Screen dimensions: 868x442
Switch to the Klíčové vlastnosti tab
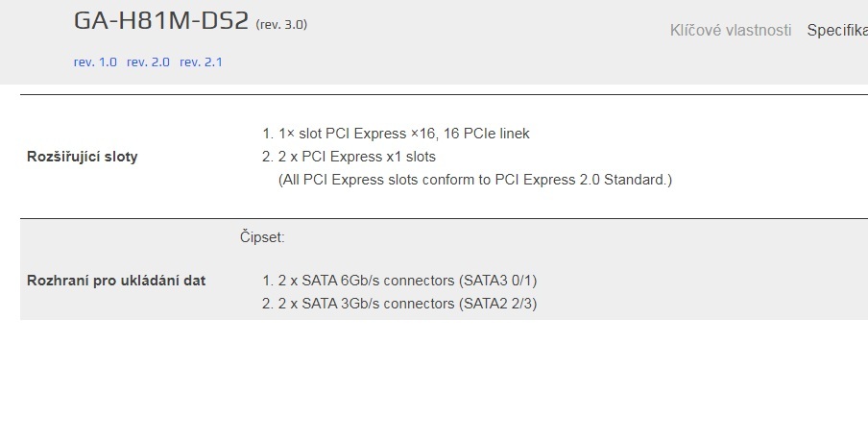pyautogui.click(x=730, y=30)
